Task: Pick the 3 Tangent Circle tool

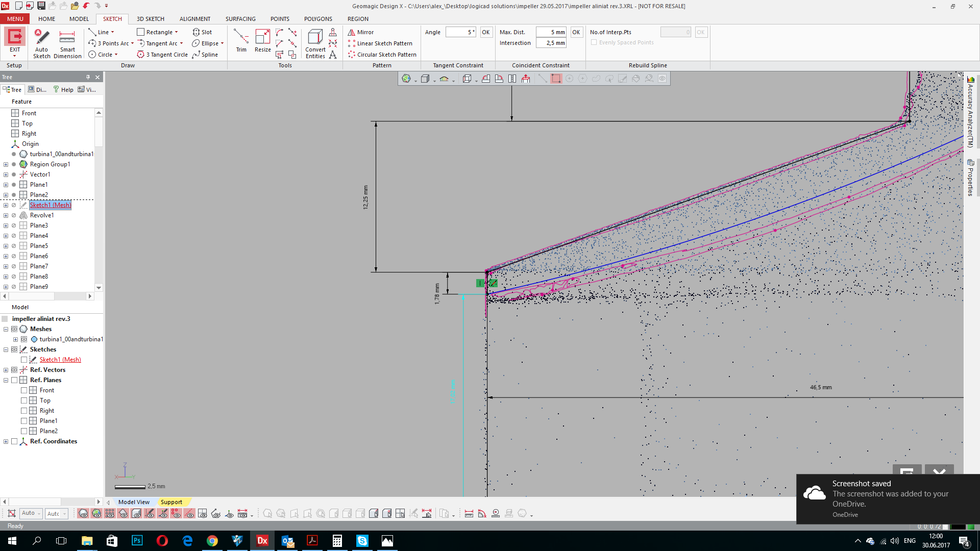Action: click(162, 55)
